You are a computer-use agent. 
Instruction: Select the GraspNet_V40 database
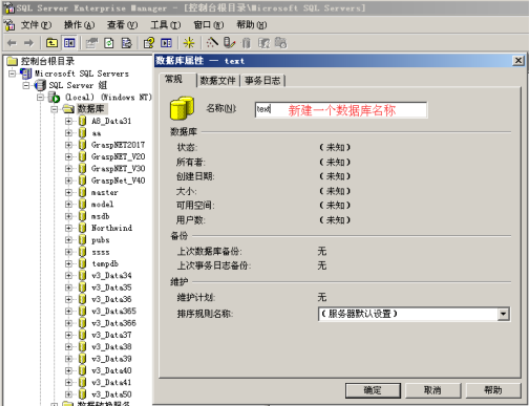118,181
